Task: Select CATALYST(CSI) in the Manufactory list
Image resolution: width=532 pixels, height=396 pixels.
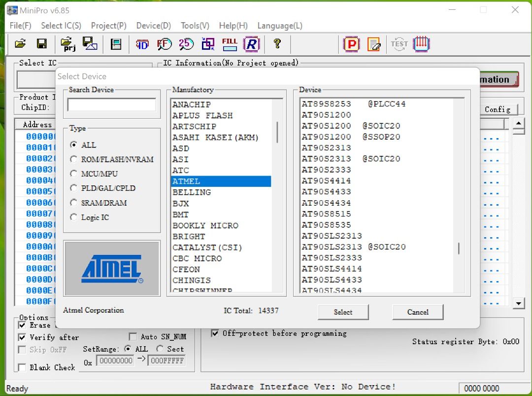Action: point(221,247)
